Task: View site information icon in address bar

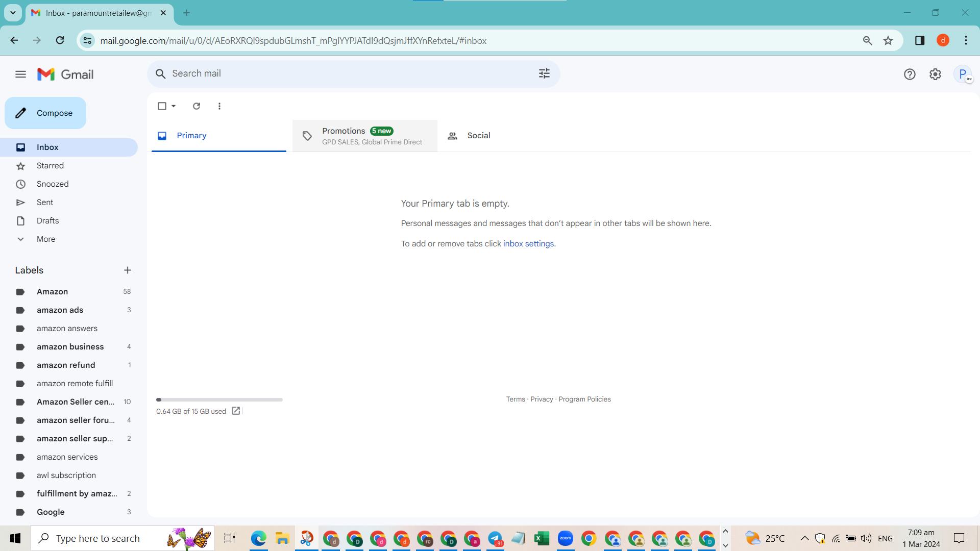Action: click(87, 40)
